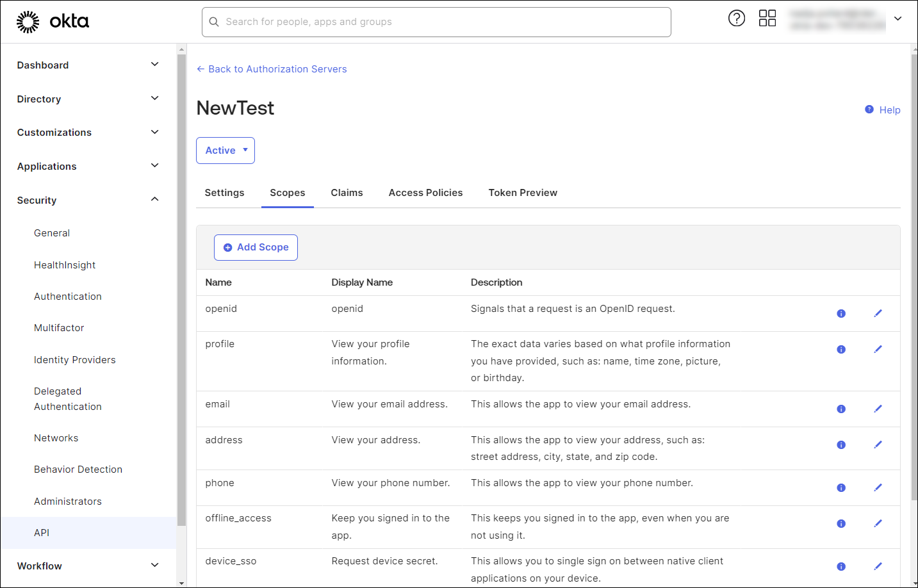Show info for email scope
The image size is (918, 588).
click(841, 409)
